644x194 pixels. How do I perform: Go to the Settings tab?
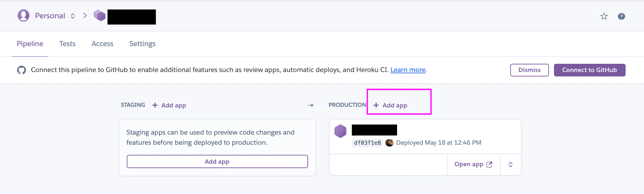point(142,44)
